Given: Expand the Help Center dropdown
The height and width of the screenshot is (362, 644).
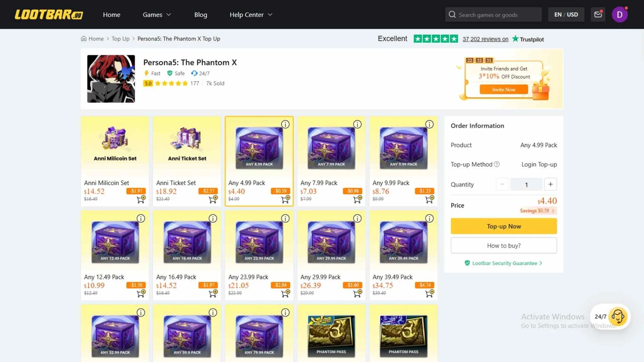Looking at the screenshot, I should pyautogui.click(x=251, y=15).
